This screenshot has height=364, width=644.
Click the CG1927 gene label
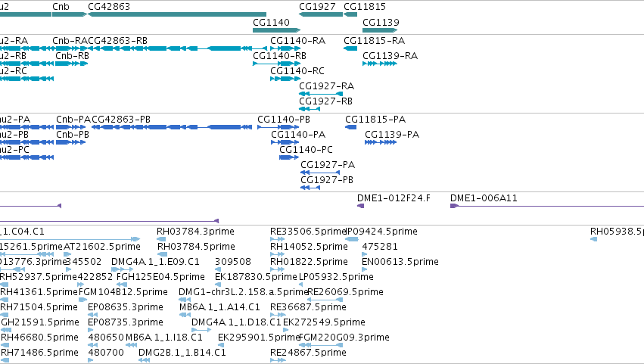(x=317, y=7)
